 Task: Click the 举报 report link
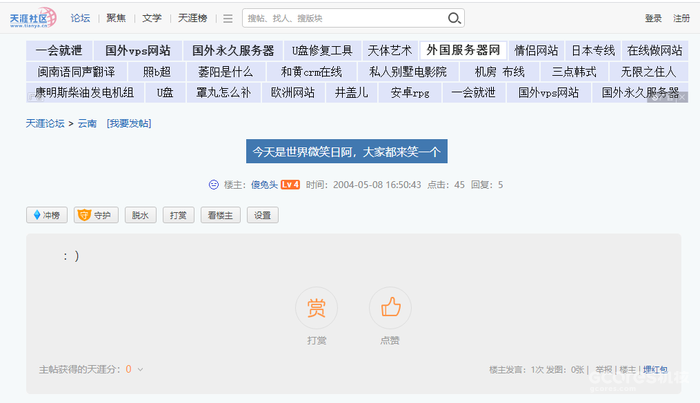(x=604, y=370)
